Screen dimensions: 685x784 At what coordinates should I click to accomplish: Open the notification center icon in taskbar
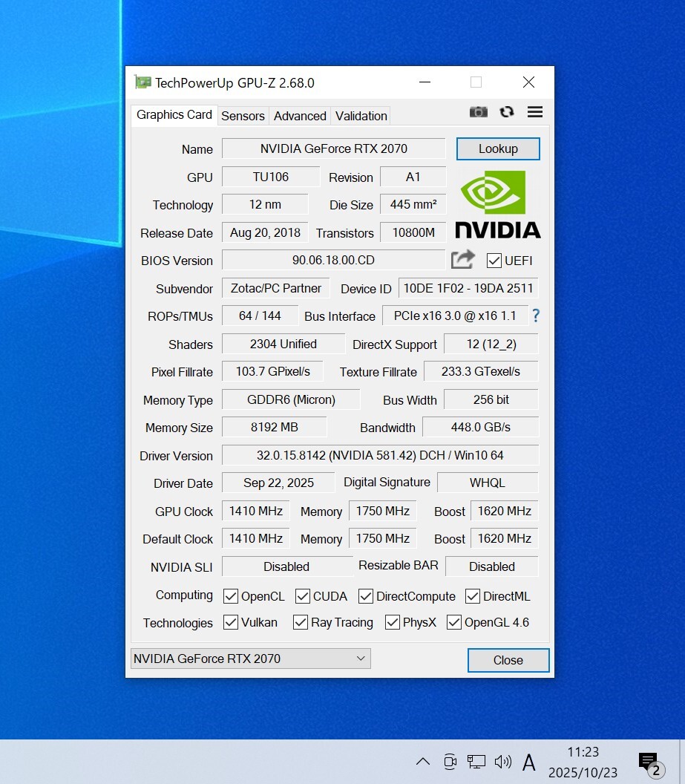click(x=649, y=761)
